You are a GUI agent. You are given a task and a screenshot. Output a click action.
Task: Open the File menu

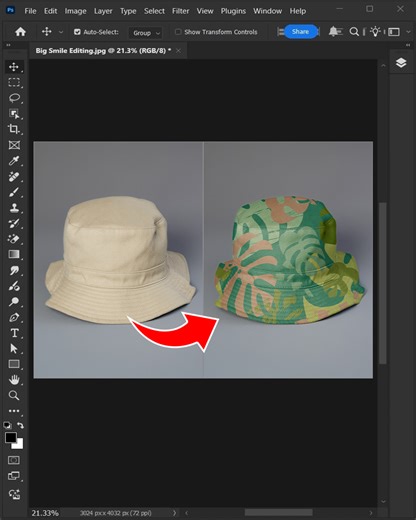point(30,11)
